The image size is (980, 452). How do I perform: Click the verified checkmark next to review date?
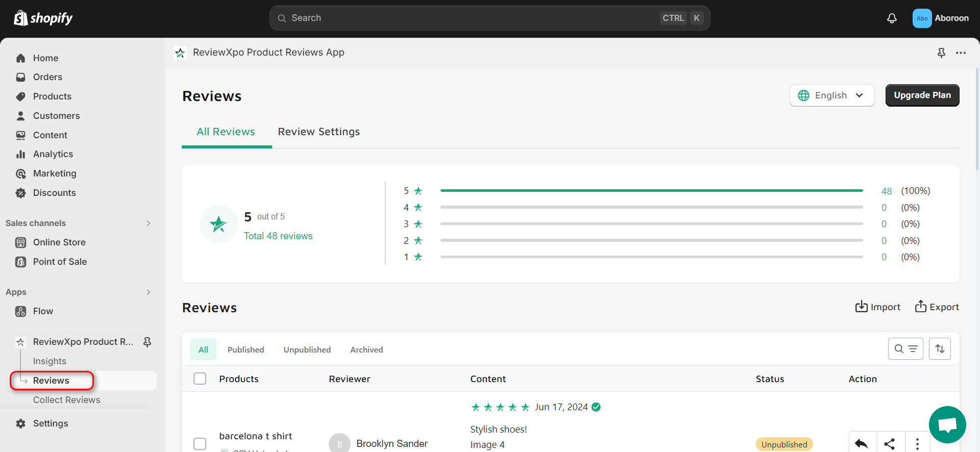click(596, 407)
